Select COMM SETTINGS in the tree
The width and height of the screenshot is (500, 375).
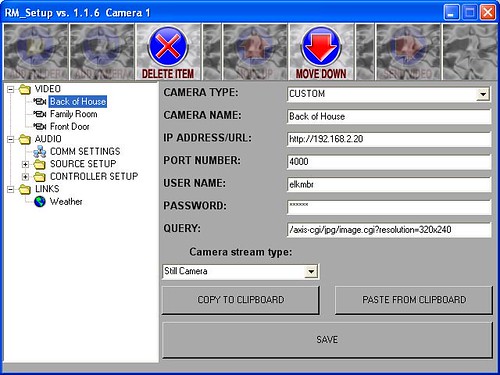85,151
